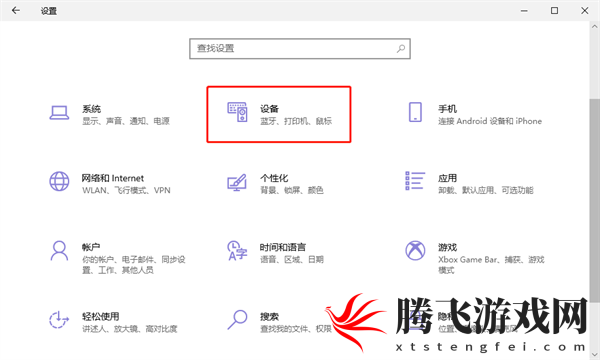Click the person icon for 帐户
This screenshot has height=360, width=600.
(59, 251)
